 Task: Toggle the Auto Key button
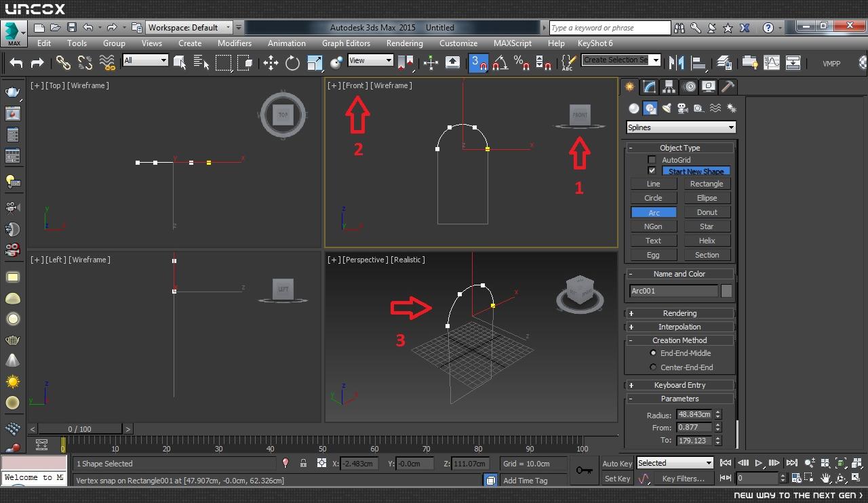coord(617,464)
